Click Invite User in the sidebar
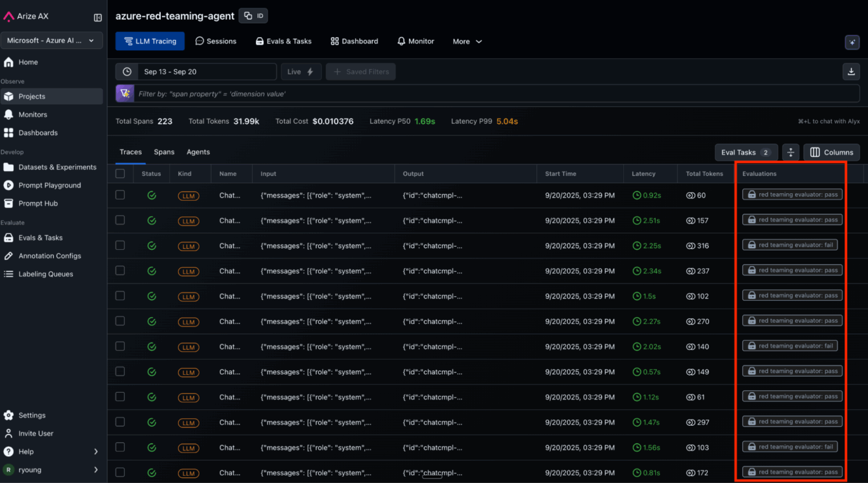The width and height of the screenshot is (868, 483). pos(51,433)
